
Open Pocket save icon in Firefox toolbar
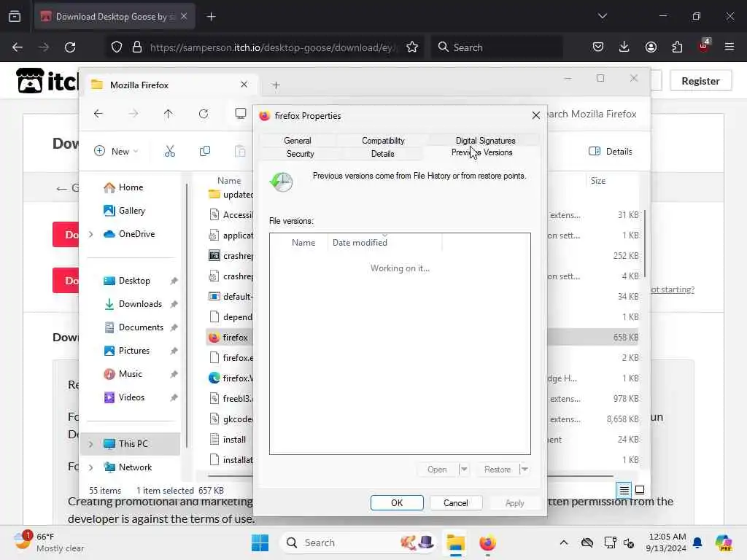(x=598, y=47)
